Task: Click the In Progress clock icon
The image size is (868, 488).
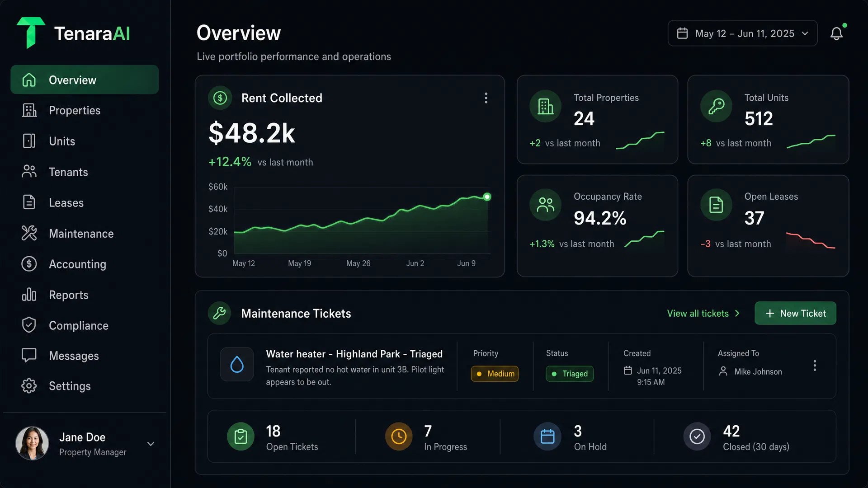Action: click(x=399, y=436)
